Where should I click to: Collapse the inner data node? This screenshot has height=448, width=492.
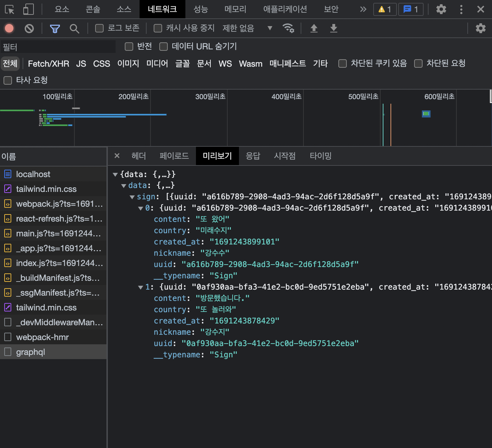pos(123,186)
